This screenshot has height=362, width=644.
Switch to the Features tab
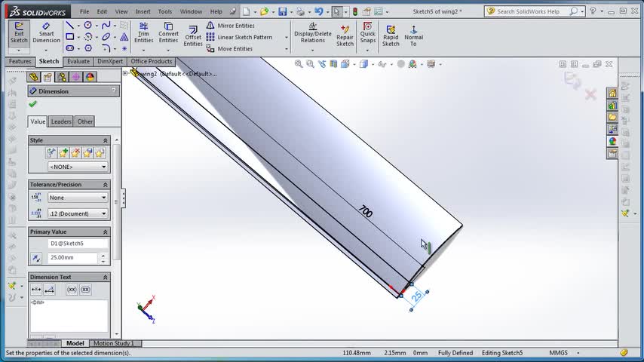tap(20, 61)
